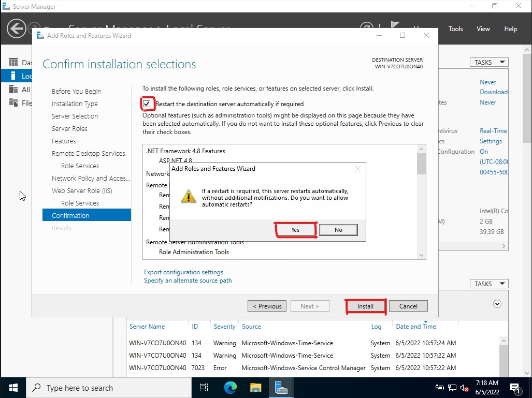Open the Help menu
The height and width of the screenshot is (398, 532).
coord(510,29)
